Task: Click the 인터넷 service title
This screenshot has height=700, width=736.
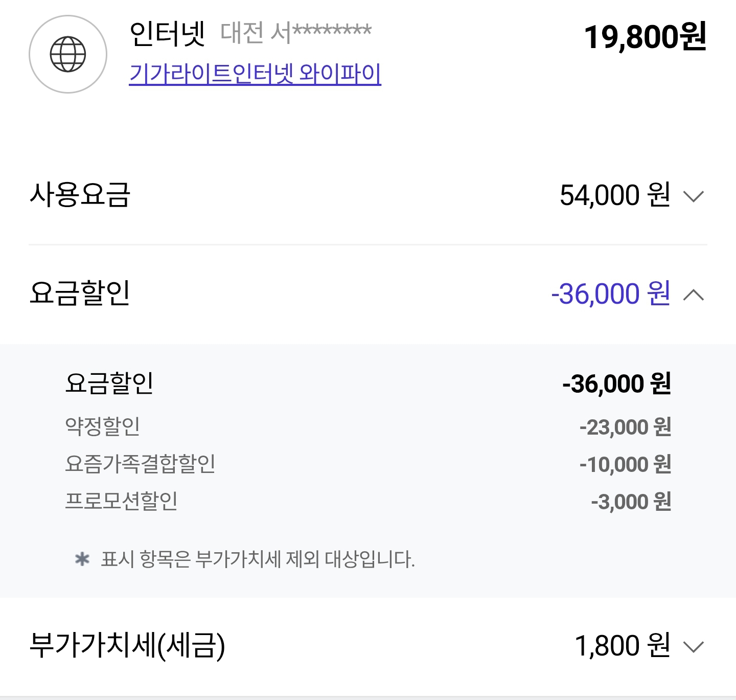Action: pyautogui.click(x=167, y=33)
